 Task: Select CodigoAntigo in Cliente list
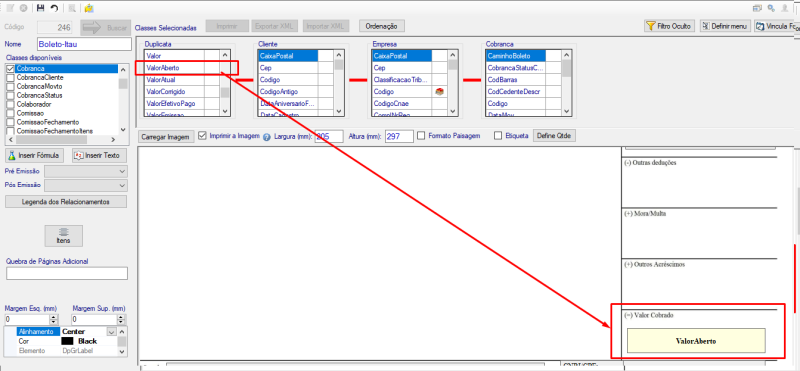pos(288,91)
